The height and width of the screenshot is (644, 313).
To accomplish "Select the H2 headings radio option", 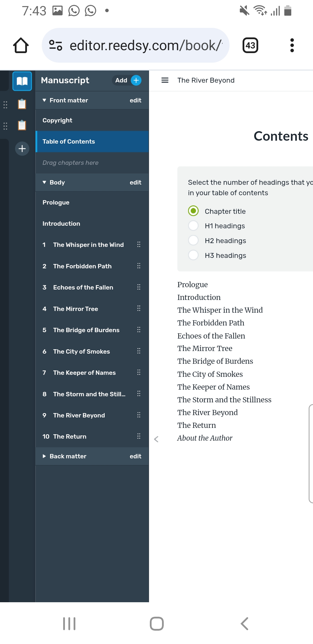I will [x=193, y=240].
